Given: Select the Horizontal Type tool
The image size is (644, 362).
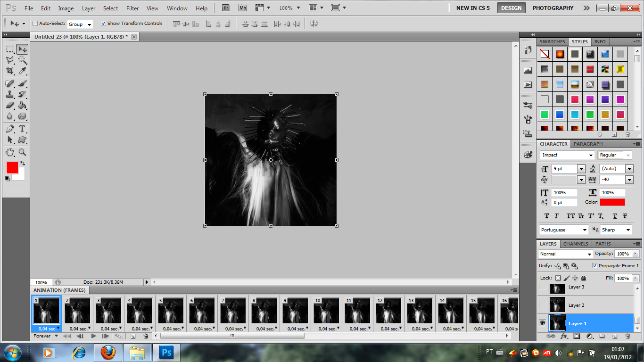Looking at the screenshot, I should tap(22, 129).
